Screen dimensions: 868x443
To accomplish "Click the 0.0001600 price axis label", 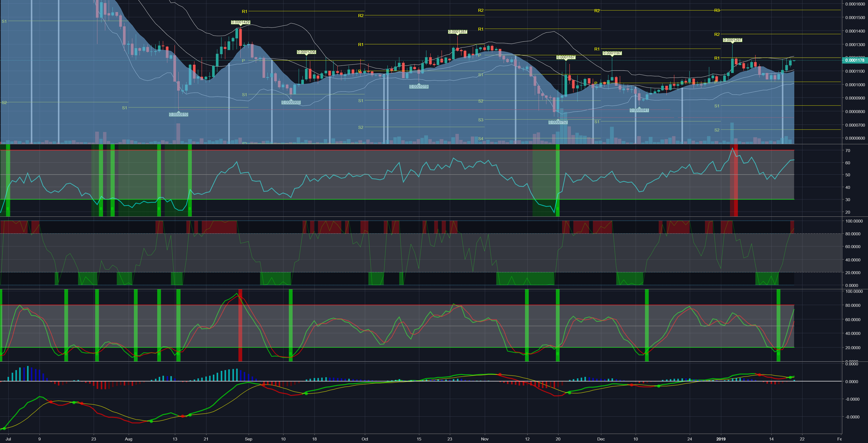I will pos(854,4).
